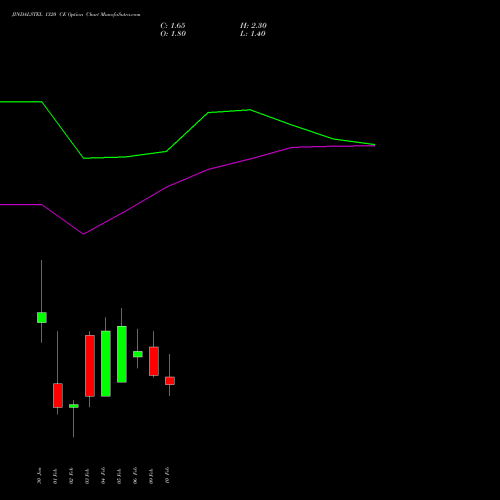Screen dimensions: 500x500
Task: Click the small green candle for 02 Feb
Action: [x=74, y=406]
